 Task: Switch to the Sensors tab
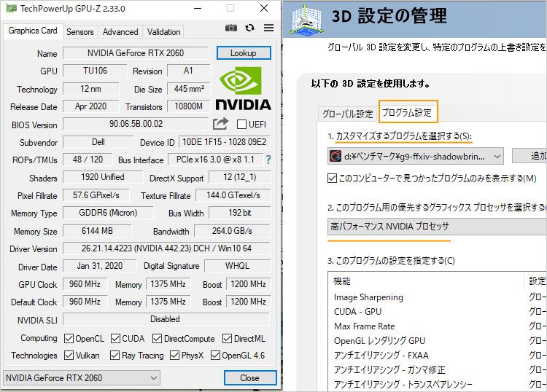[80, 32]
